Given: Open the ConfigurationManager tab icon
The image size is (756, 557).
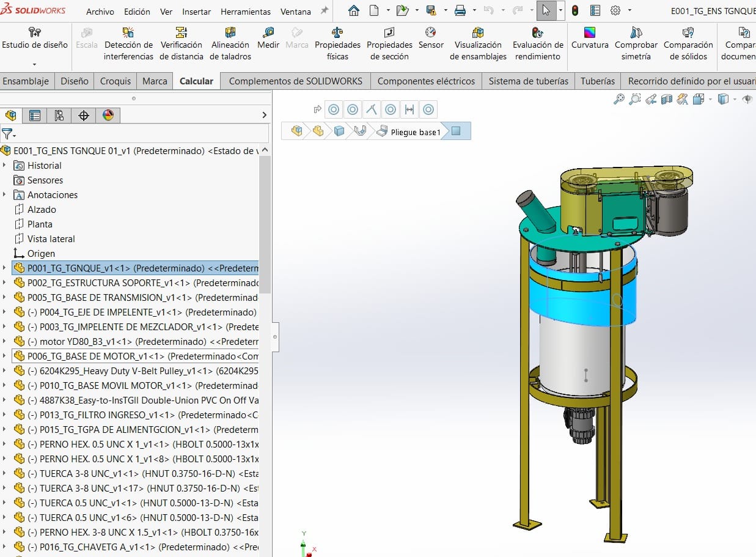Looking at the screenshot, I should pos(59,115).
